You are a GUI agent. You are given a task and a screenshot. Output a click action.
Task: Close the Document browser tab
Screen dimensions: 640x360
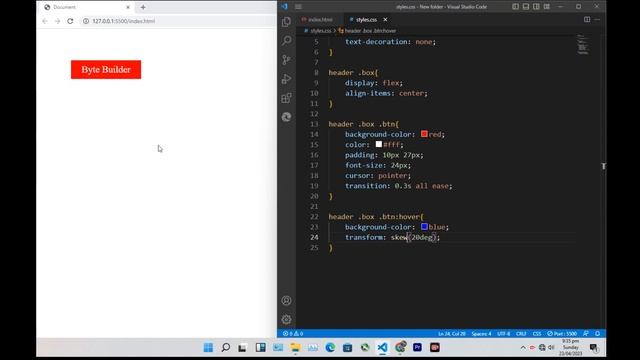pos(128,7)
